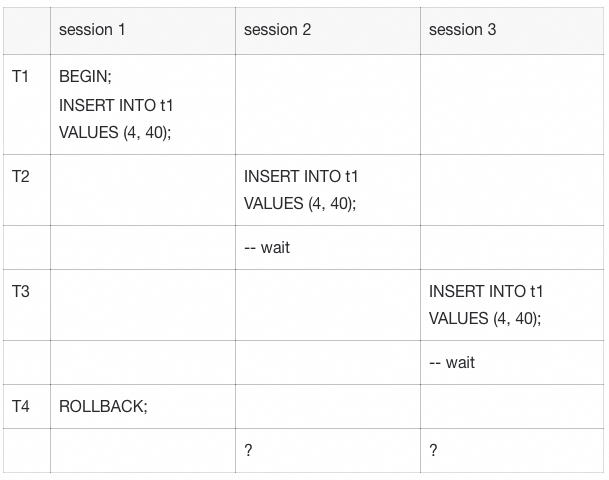The image size is (609, 480).
Task: Select the T4 row label
Action: pyautogui.click(x=21, y=406)
